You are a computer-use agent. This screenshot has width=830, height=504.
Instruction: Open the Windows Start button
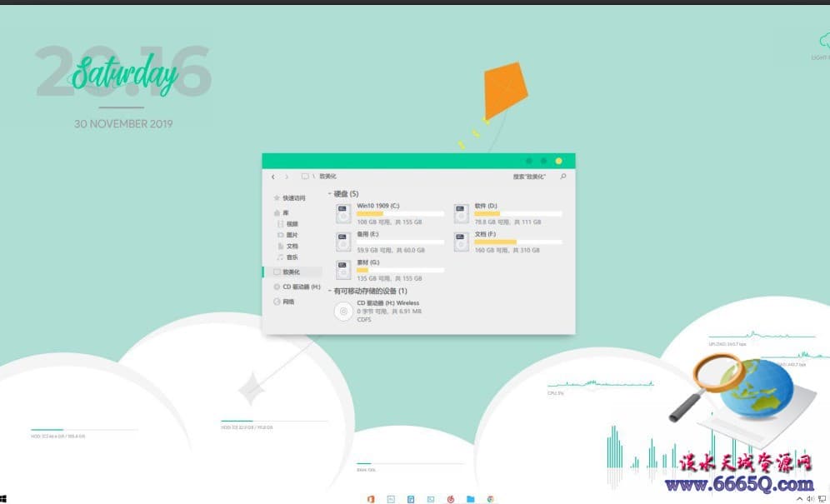point(3,499)
